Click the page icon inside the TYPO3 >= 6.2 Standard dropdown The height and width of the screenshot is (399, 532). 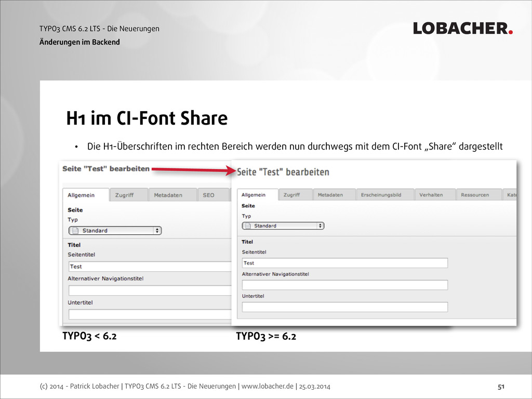(248, 225)
